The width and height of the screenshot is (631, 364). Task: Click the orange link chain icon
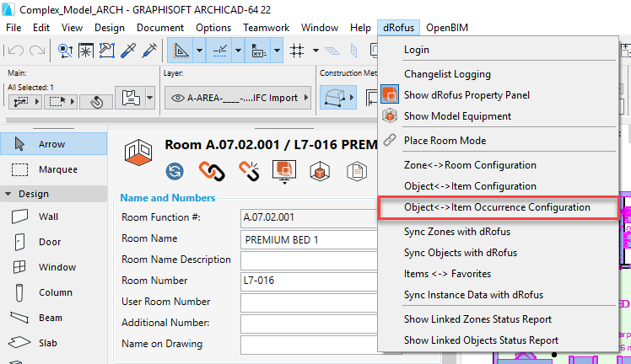[212, 171]
